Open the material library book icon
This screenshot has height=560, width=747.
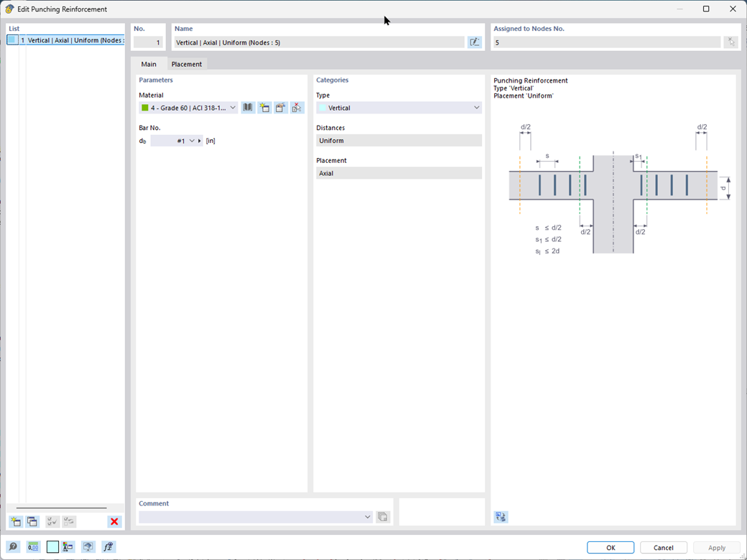(248, 108)
